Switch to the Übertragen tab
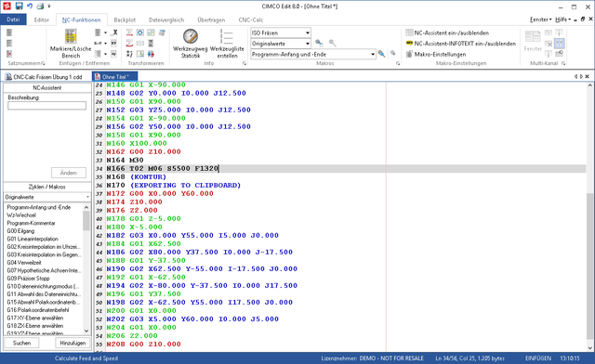The image size is (595, 364). pyautogui.click(x=211, y=19)
